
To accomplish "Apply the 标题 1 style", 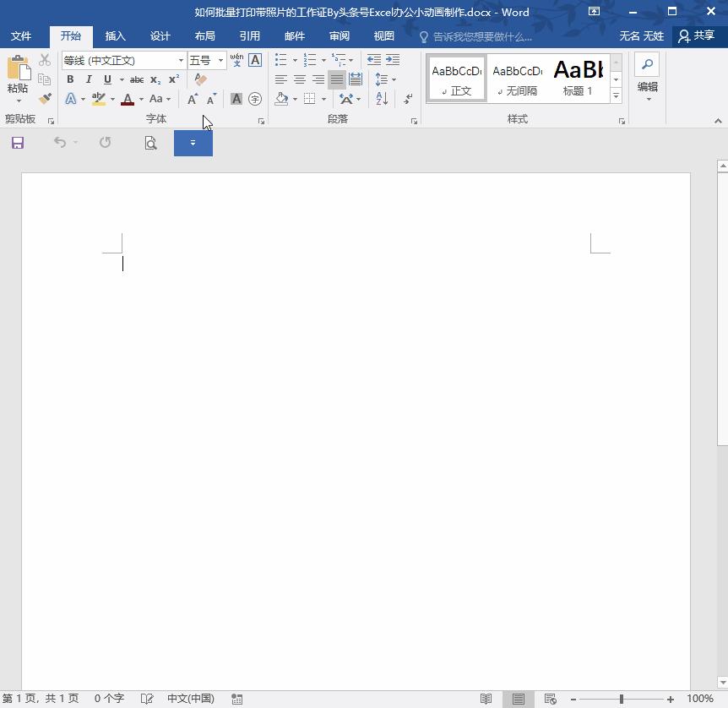I will (579, 78).
